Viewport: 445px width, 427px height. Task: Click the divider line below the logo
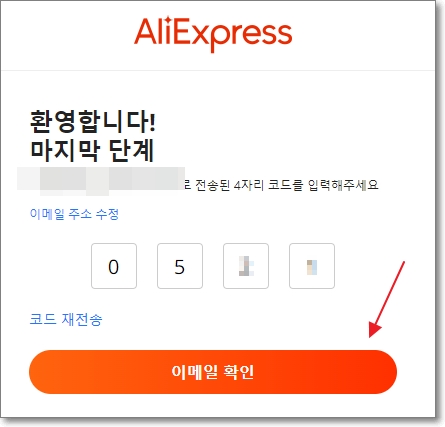click(218, 70)
